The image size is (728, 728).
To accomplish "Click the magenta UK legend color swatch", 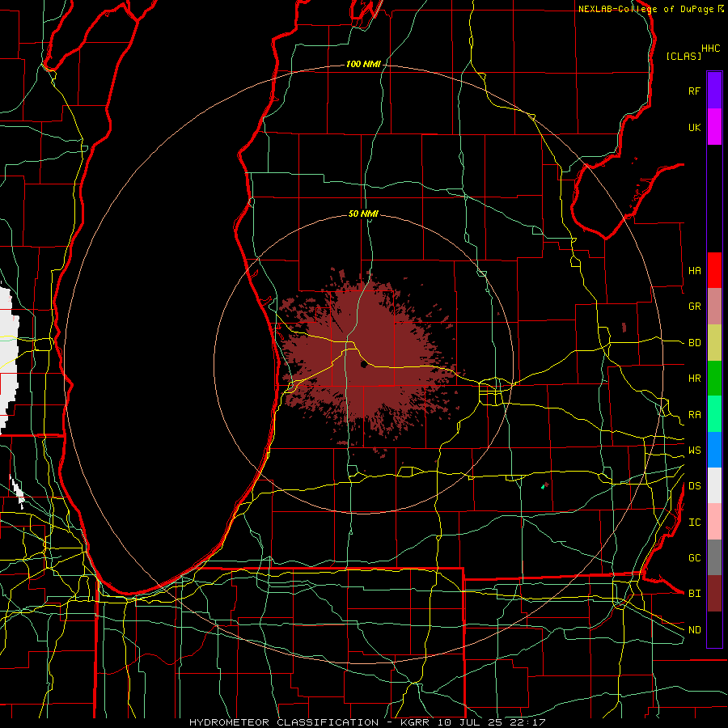I will (714, 127).
